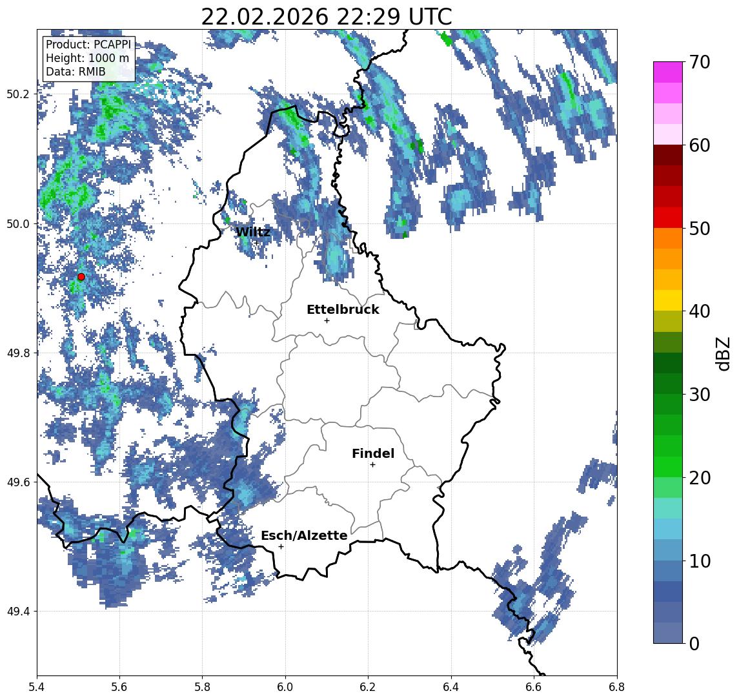Click the 50 tick label on colorbar
The image size is (739, 700).
coord(700,229)
